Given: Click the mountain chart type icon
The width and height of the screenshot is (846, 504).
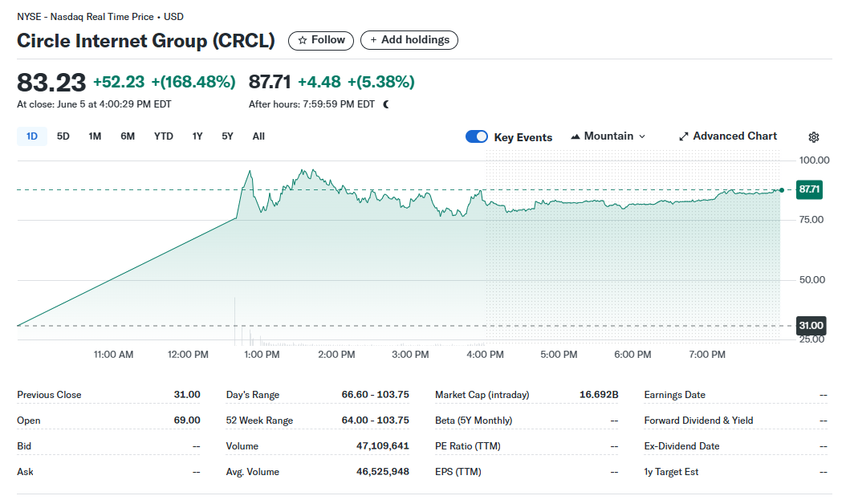Looking at the screenshot, I should 576,136.
